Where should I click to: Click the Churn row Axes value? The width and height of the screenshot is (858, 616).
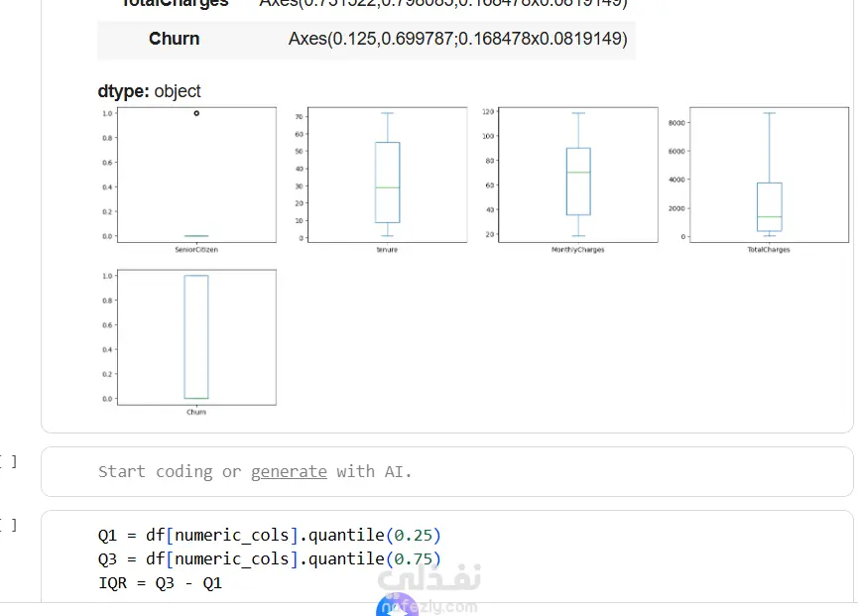click(x=457, y=39)
